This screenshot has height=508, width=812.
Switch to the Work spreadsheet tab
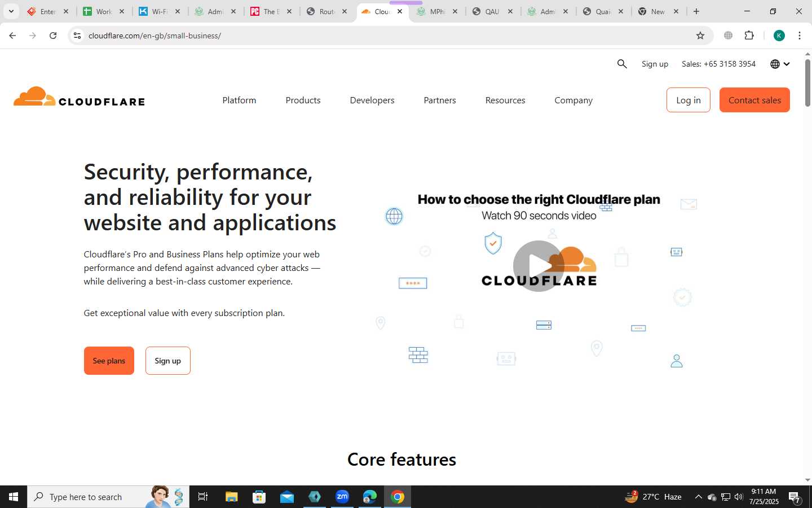(104, 11)
